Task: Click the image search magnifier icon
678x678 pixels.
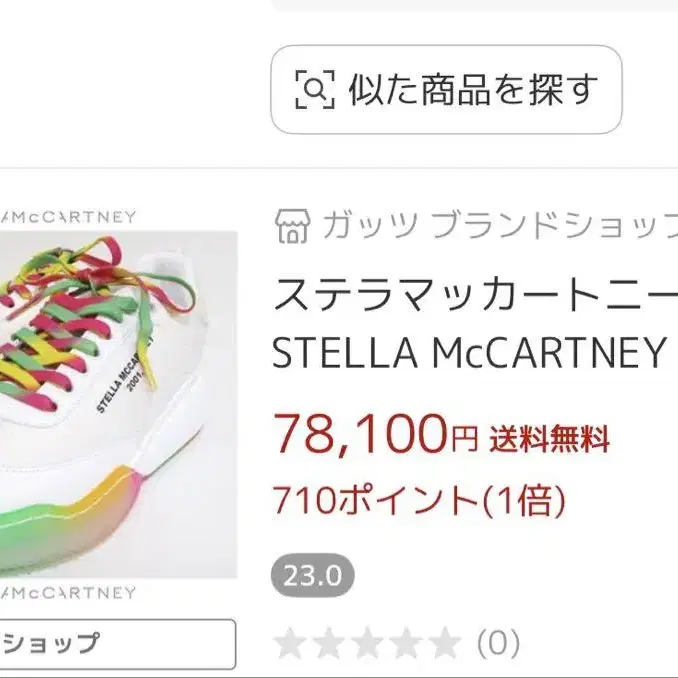Action: tap(315, 89)
